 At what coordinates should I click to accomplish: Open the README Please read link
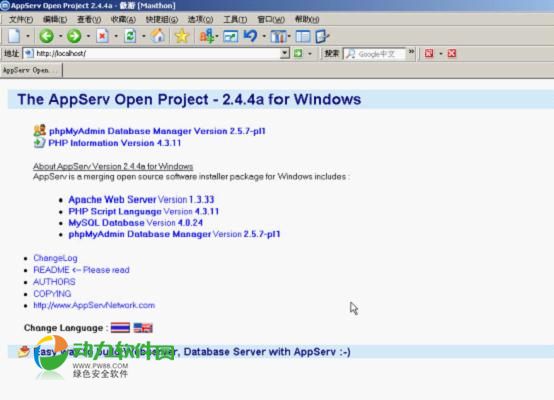point(81,270)
